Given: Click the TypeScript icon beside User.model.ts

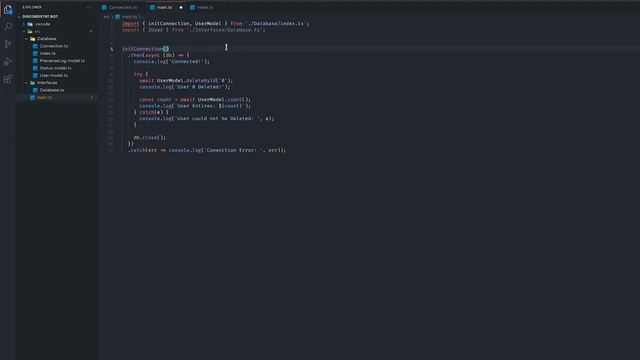Looking at the screenshot, I should click(36, 76).
